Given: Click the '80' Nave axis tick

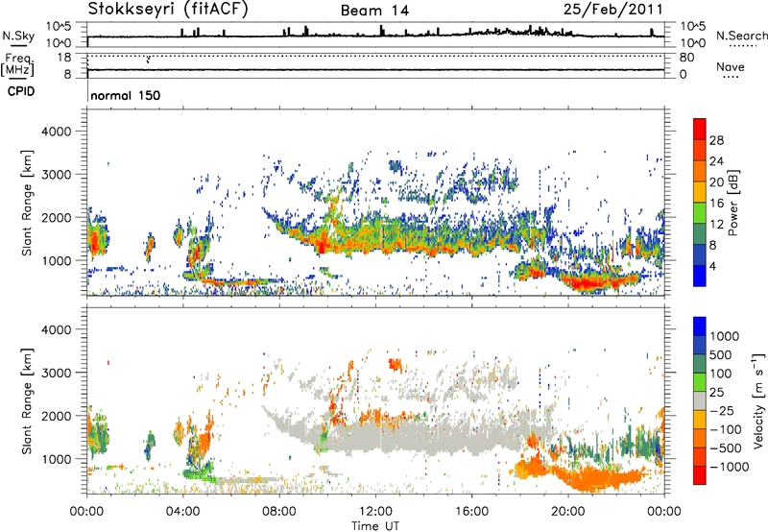Looking at the screenshot, I should (686, 58).
